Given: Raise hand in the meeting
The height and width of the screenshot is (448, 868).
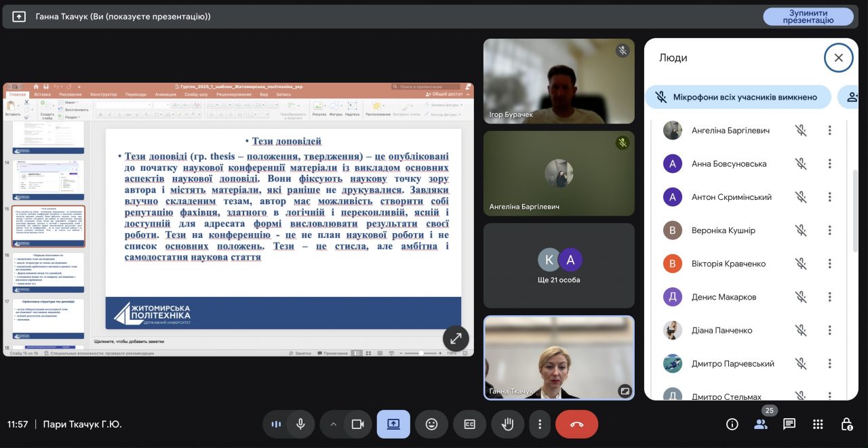Looking at the screenshot, I should click(x=507, y=424).
